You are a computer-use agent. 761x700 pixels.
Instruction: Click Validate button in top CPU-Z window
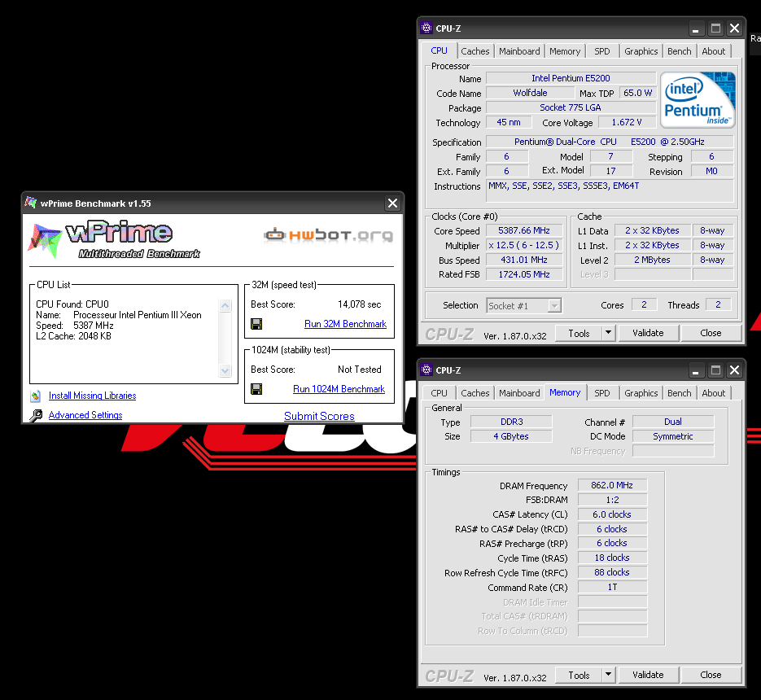(648, 333)
